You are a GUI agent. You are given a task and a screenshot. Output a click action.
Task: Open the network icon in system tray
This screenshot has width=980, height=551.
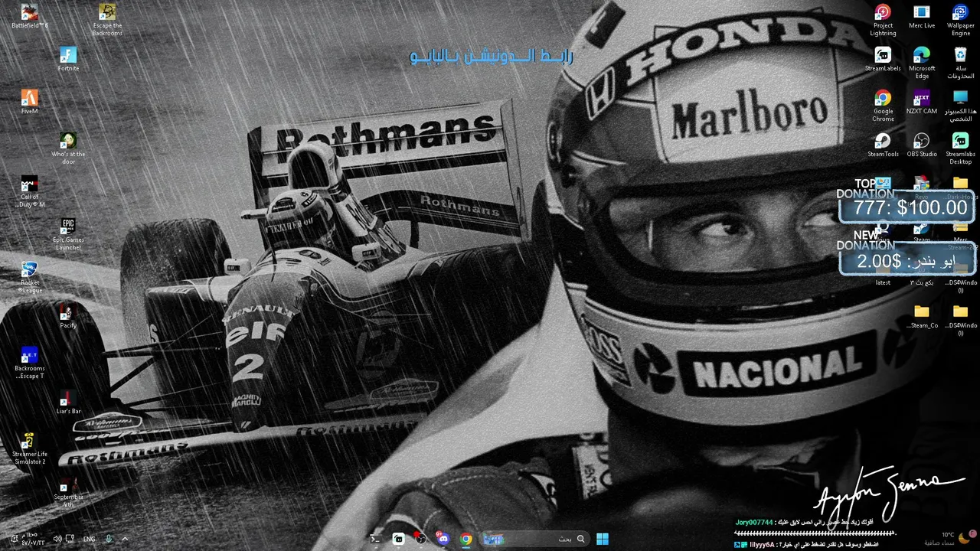[x=70, y=539]
